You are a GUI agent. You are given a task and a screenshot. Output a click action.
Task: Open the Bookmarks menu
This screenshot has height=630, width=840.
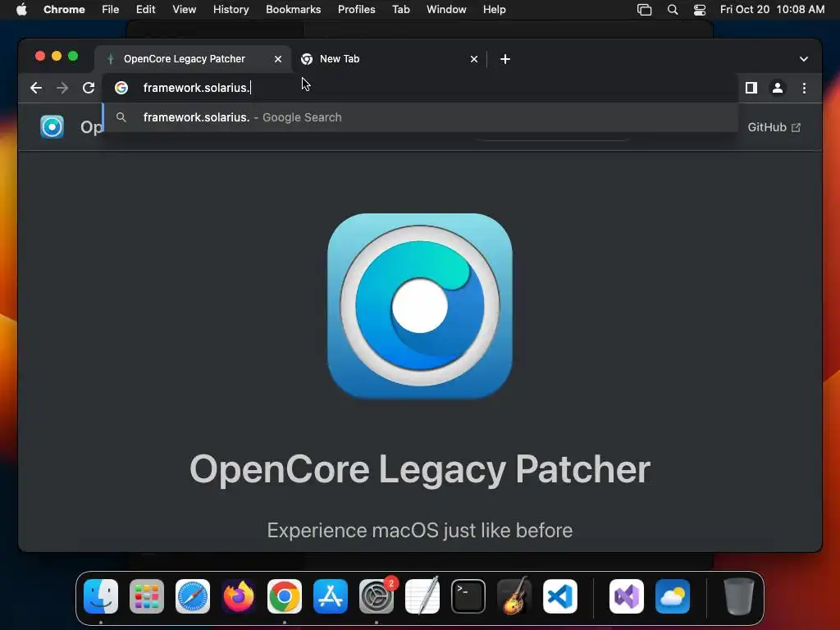click(x=294, y=10)
